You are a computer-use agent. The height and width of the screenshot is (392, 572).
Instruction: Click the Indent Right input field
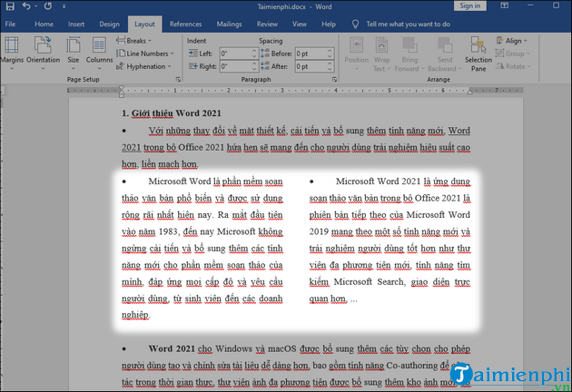(235, 66)
